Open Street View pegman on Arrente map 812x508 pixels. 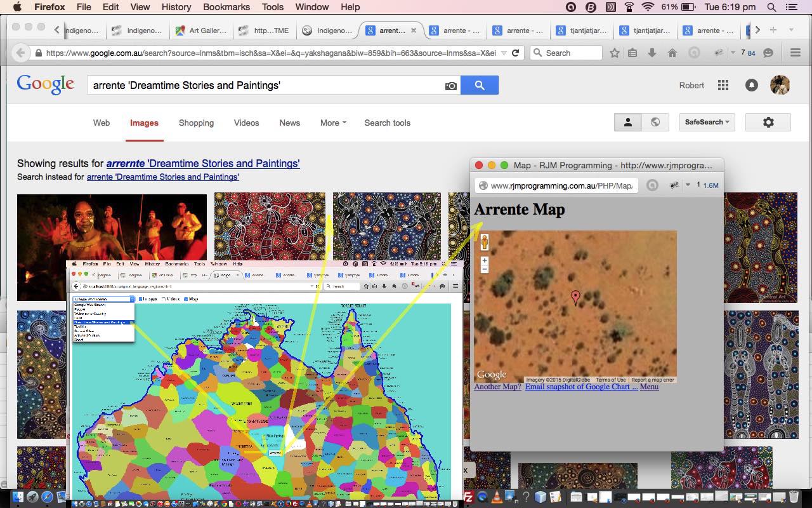tap(485, 242)
